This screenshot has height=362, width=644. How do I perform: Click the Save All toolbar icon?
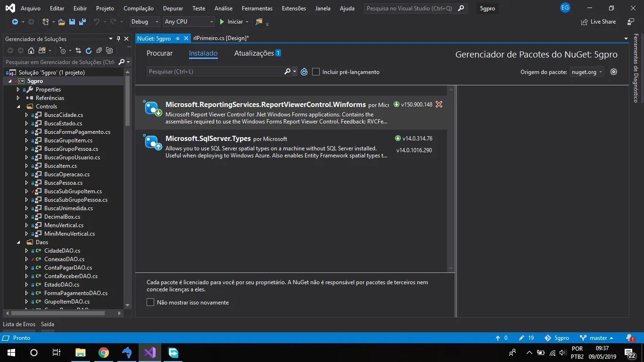pyautogui.click(x=83, y=22)
